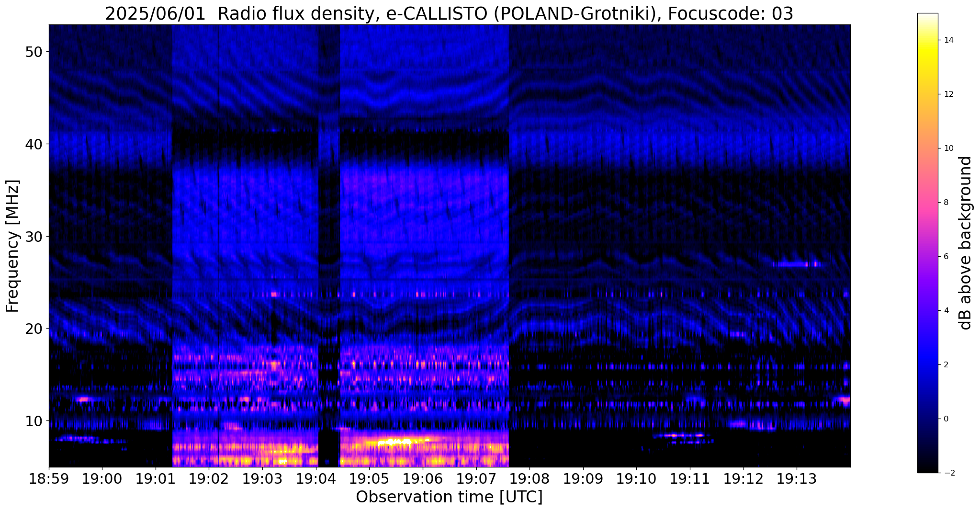Choose the 19:06 time tick label

[x=423, y=478]
